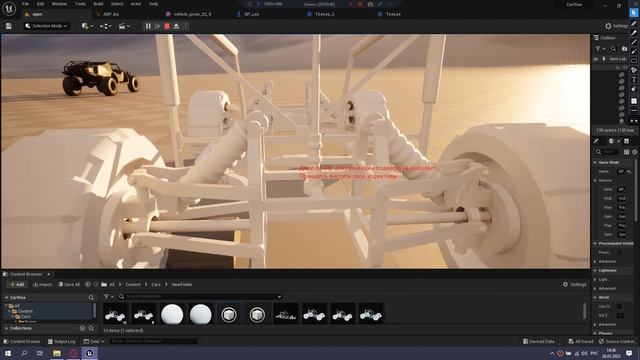Open the Outliner filter dropdown
Screen dimensions: 640x360
coord(600,49)
